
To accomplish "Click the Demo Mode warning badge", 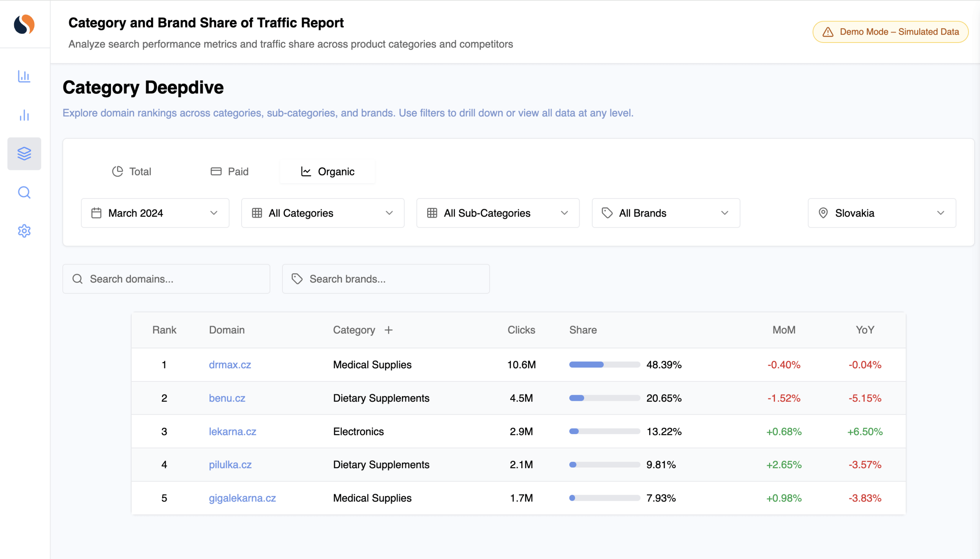I will [890, 32].
